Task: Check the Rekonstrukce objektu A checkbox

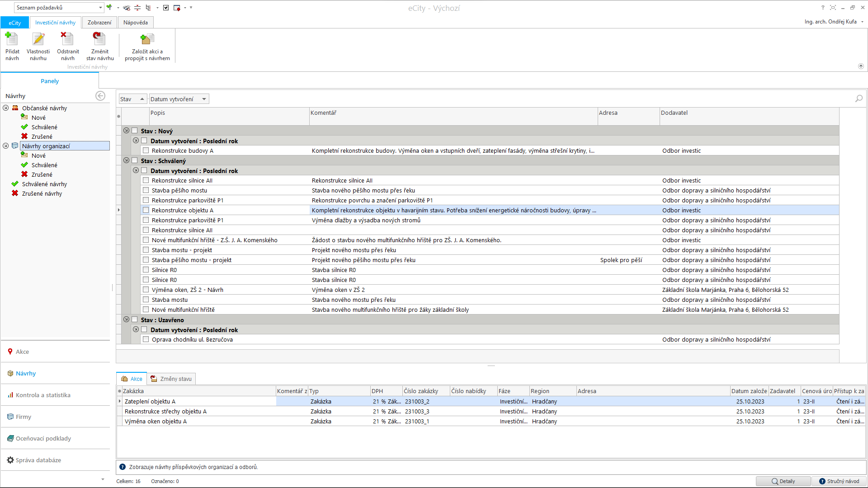Action: click(x=146, y=210)
